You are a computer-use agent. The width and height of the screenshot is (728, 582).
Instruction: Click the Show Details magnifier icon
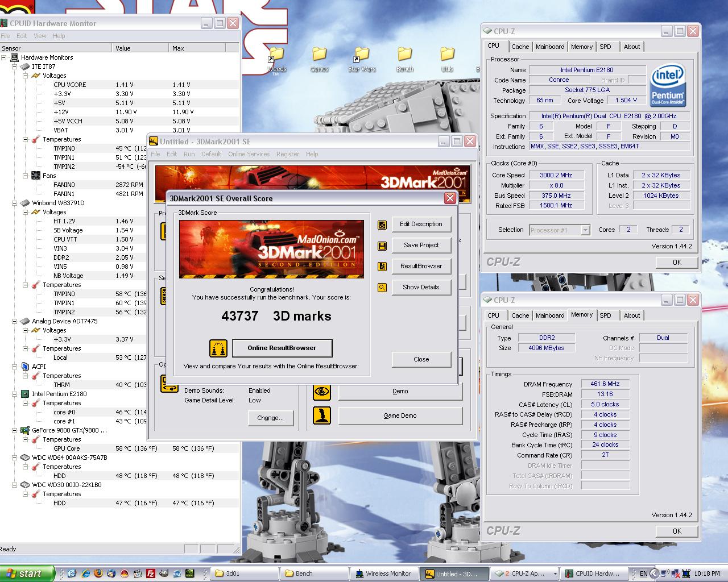(382, 288)
